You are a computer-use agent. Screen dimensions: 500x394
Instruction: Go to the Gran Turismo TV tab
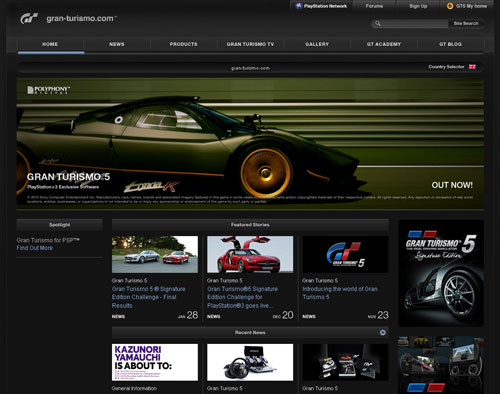tap(250, 44)
